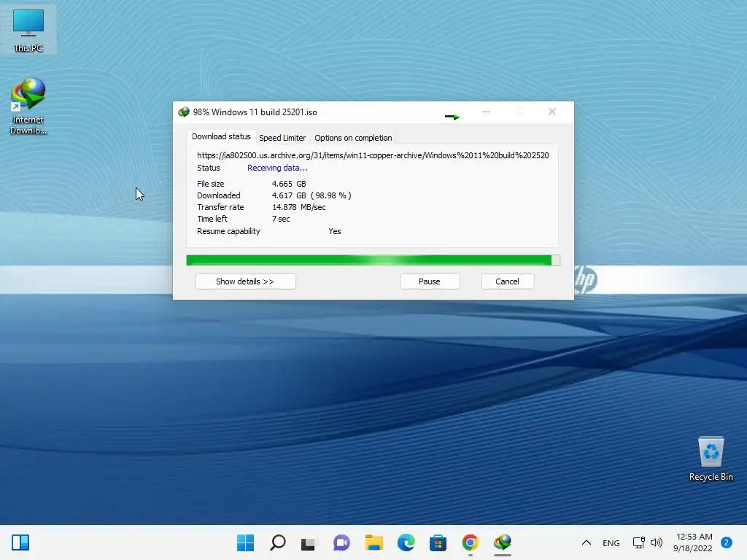
Task: Show hidden system tray icons
Action: [x=587, y=542]
